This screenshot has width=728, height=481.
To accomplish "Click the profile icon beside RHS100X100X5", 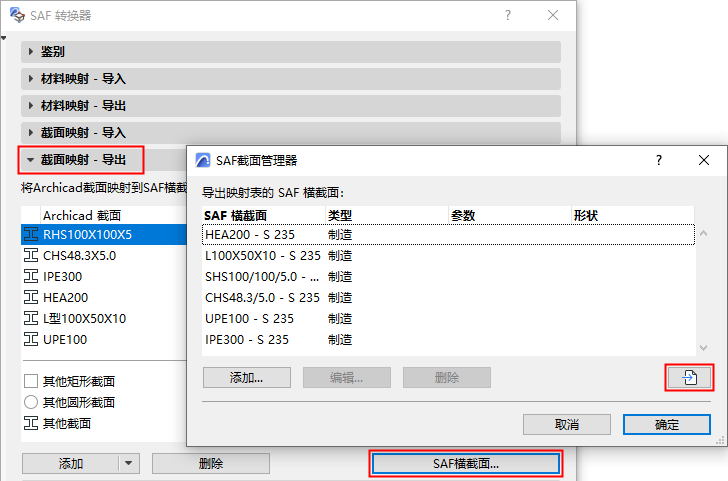I will click(x=31, y=234).
